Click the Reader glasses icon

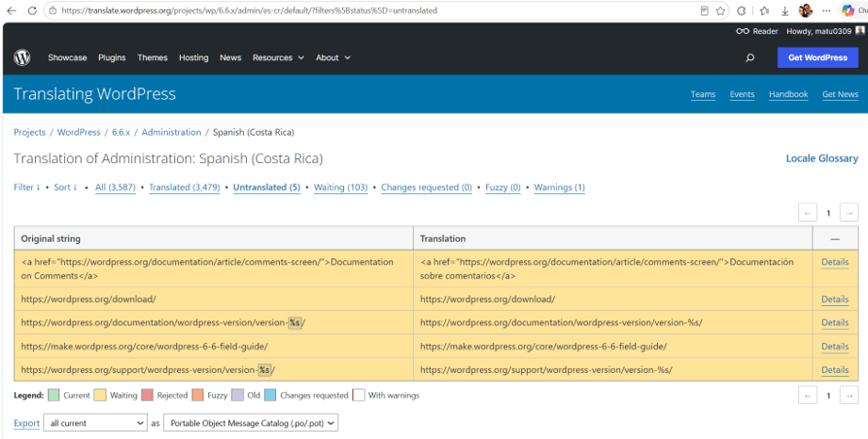pyautogui.click(x=743, y=31)
